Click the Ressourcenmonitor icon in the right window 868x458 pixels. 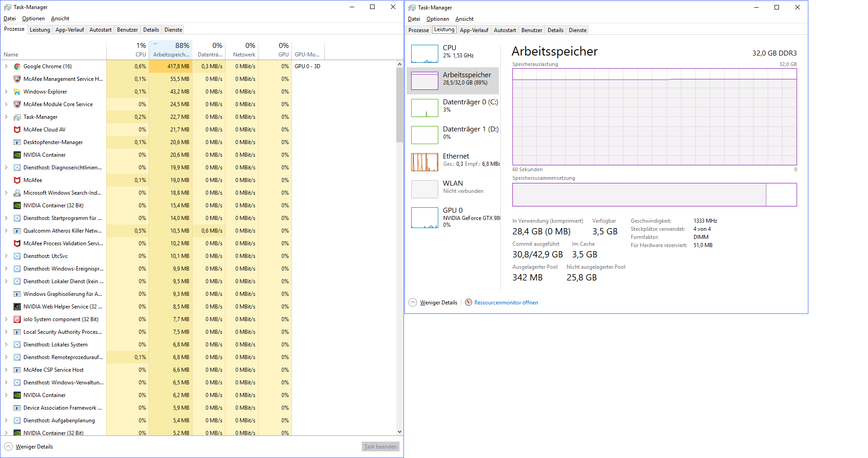tap(469, 303)
